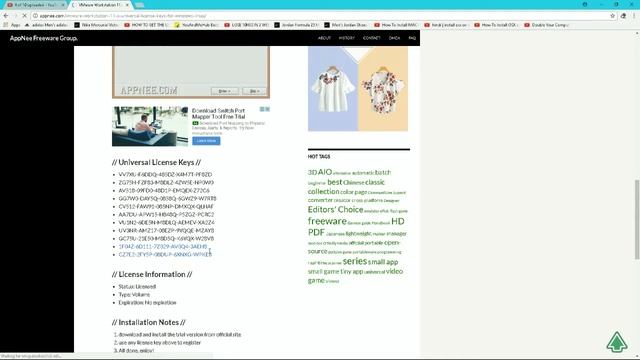Image resolution: width=640 pixels, height=360 pixels.
Task: Go back using the browser back arrow
Action: [6, 16]
